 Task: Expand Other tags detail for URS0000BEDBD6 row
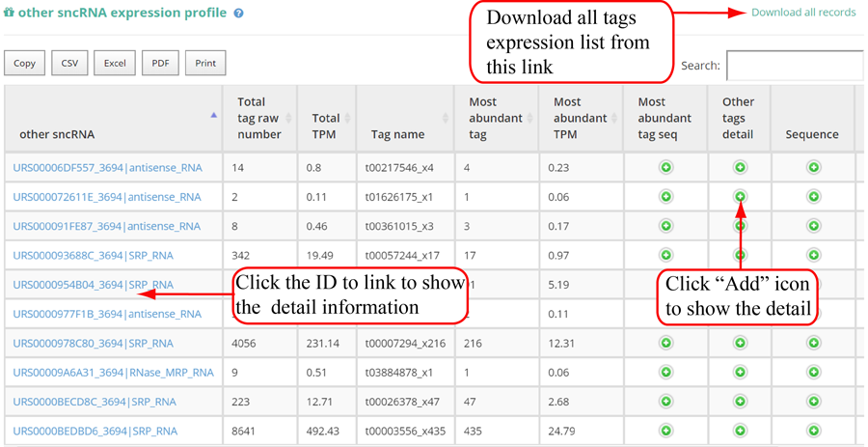739,431
